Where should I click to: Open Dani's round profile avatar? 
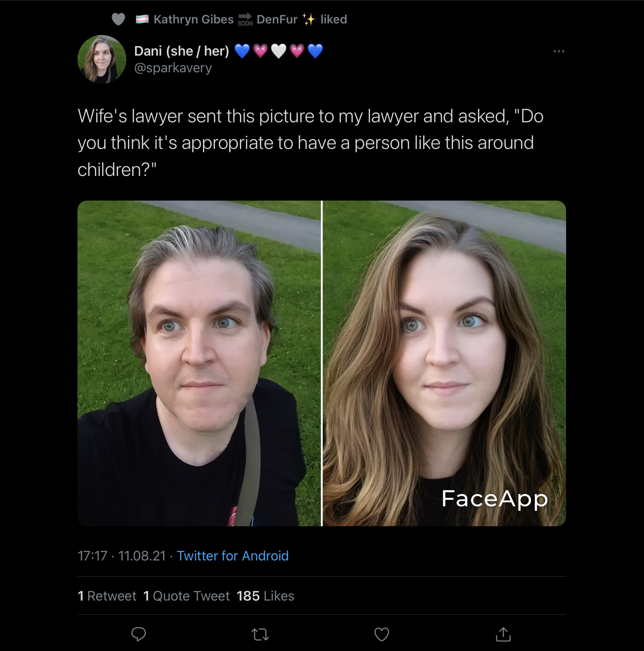pyautogui.click(x=102, y=59)
